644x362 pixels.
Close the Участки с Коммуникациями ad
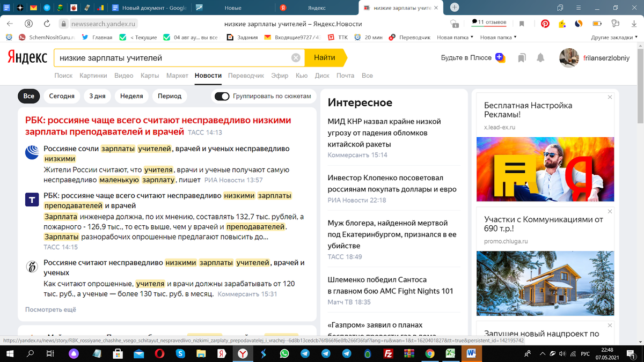tap(610, 211)
